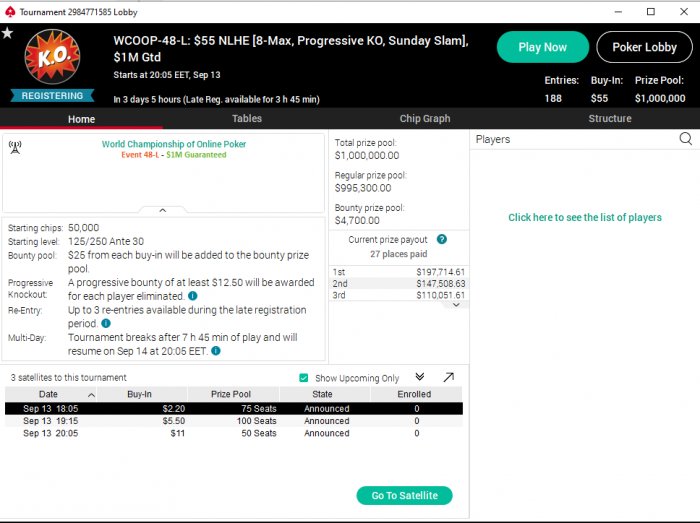Screen dimensions: 700x523
Task: Click the Event 48-L $1M Guaranteed text
Action: [x=174, y=155]
